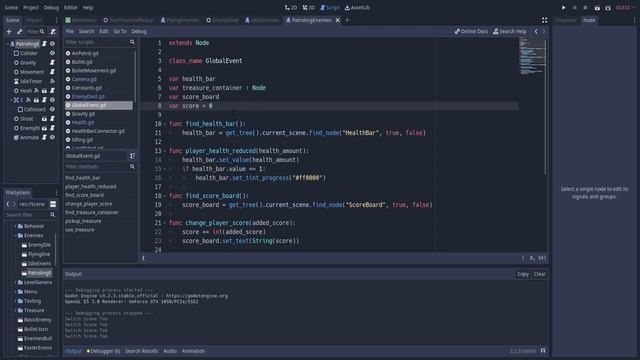Viewport: 640px width, 360px height.
Task: Go to previous edited script
Action: [536, 31]
